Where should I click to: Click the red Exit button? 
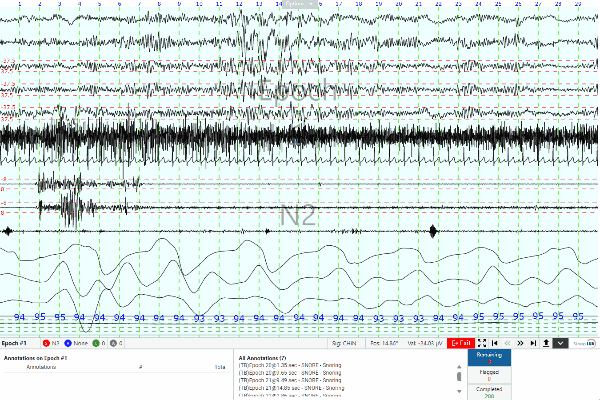point(461,343)
